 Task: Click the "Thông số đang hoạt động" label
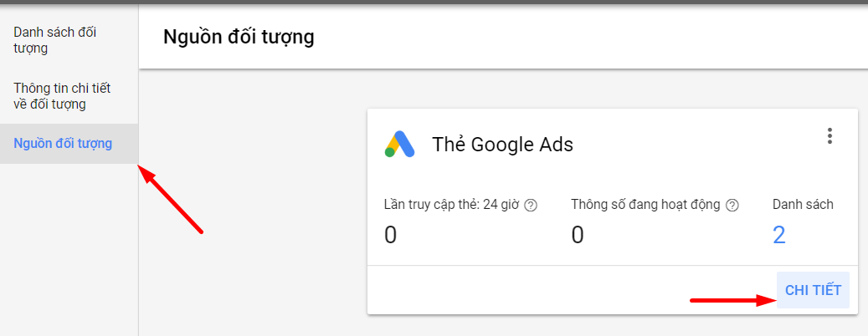click(645, 205)
